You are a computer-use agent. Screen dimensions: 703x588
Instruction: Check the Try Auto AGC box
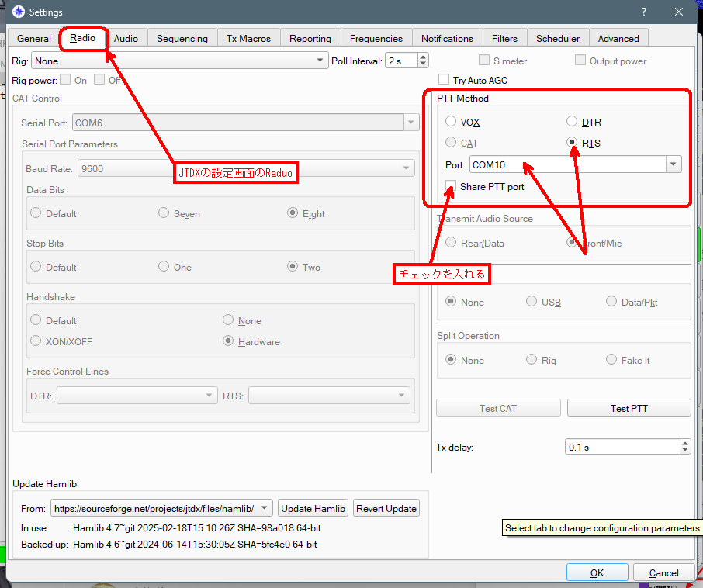tap(444, 80)
